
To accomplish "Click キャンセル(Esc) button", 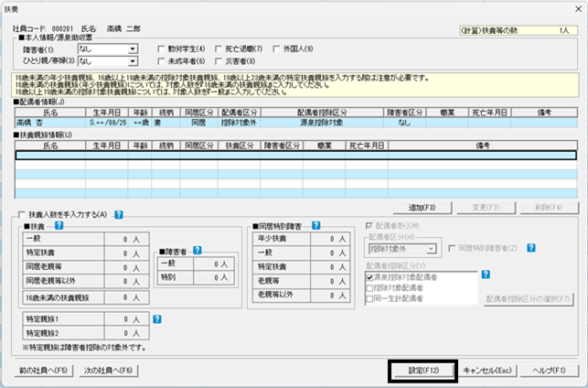I will coord(487,371).
